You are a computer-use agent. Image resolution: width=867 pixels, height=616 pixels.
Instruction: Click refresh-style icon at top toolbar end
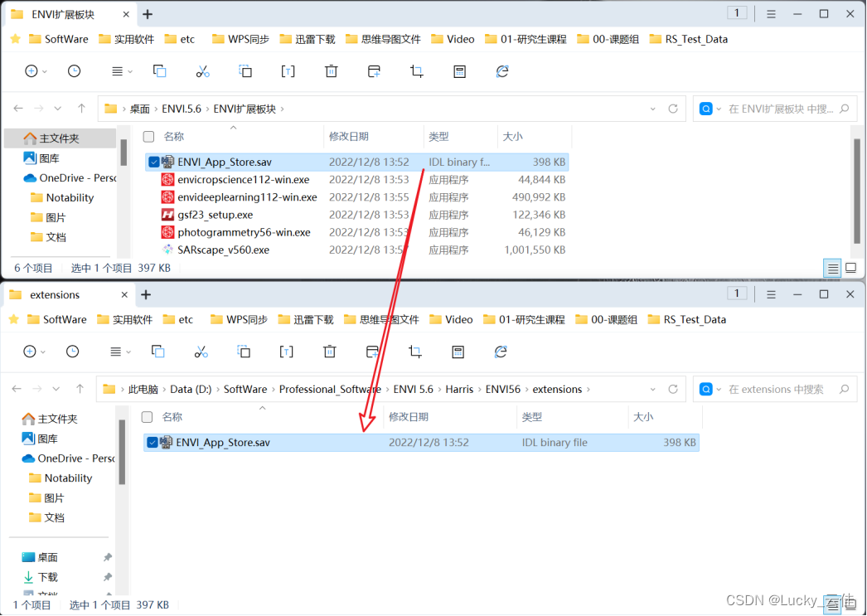(502, 71)
